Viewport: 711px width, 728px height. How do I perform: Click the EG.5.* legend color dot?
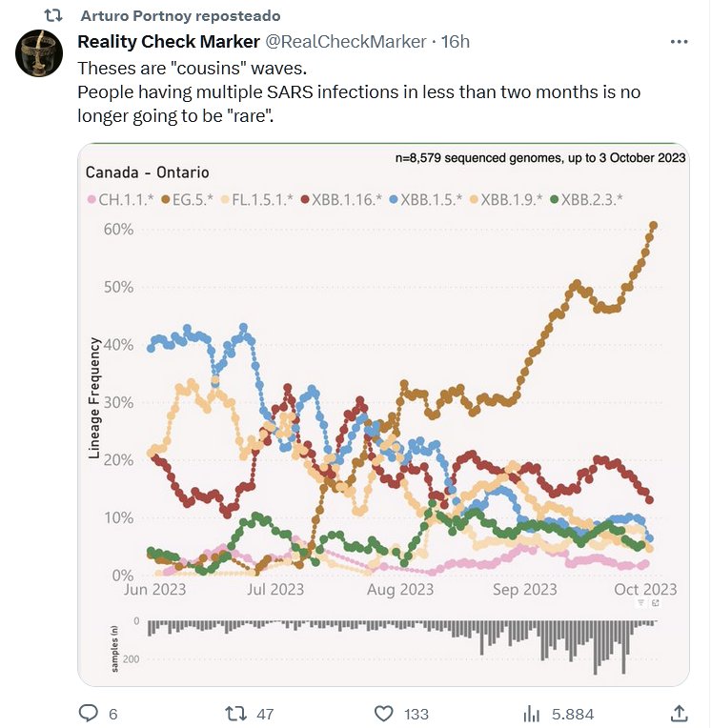164,199
